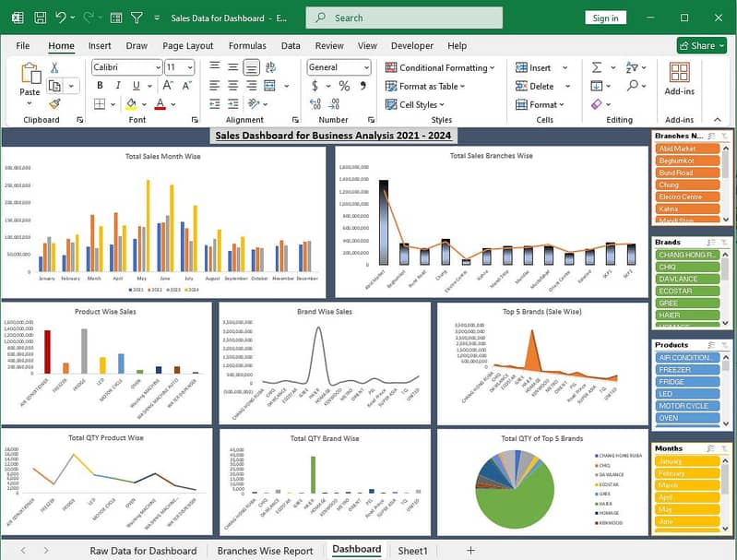Toggle multi-select on Brands slicer
Image resolution: width=737 pixels, height=560 pixels.
711,242
